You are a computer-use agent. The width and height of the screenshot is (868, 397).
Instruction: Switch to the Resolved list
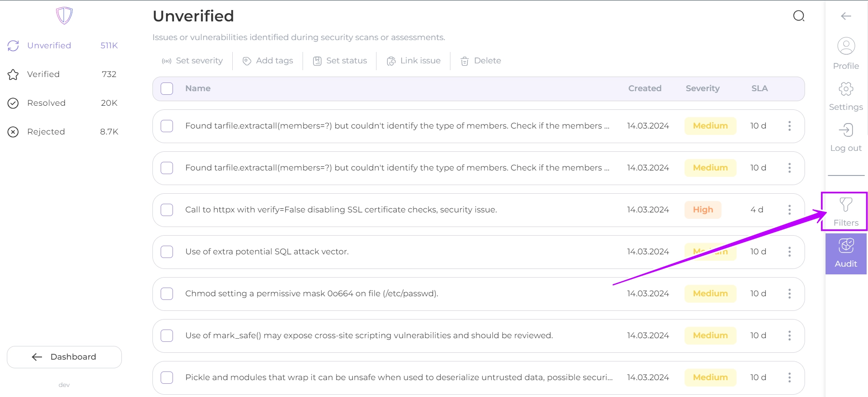click(46, 103)
